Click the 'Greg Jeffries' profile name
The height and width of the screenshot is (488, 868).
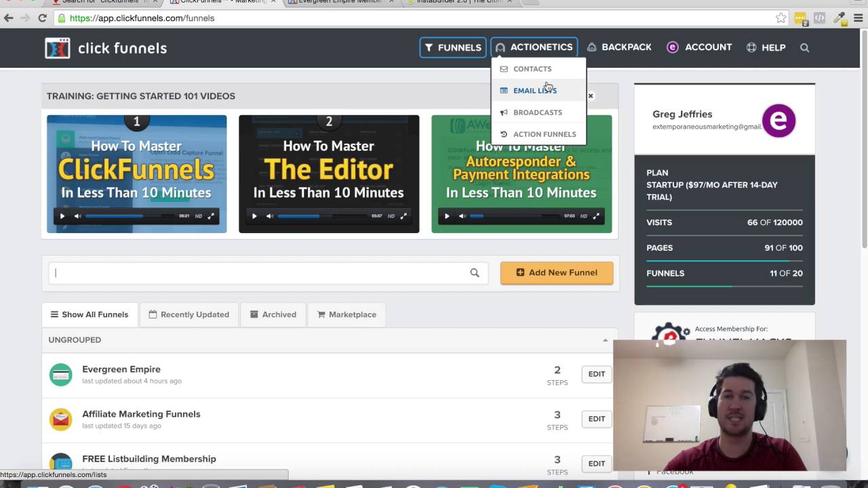(x=682, y=115)
